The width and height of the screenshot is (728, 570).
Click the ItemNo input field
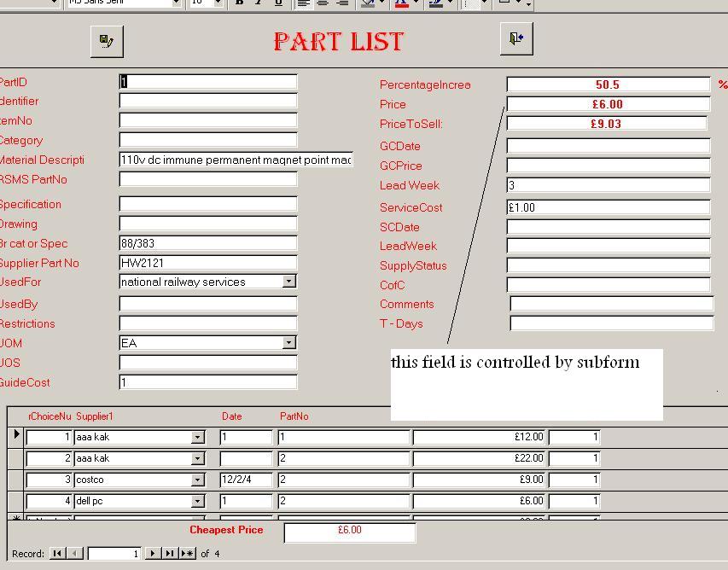208,120
